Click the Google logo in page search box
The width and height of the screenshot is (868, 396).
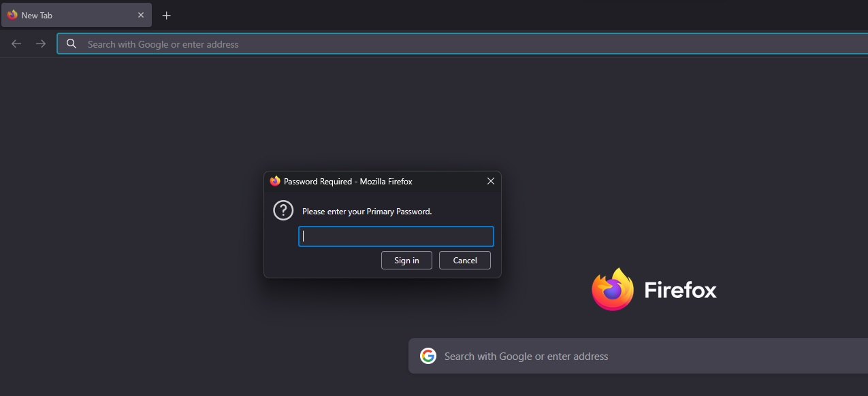pyautogui.click(x=428, y=356)
